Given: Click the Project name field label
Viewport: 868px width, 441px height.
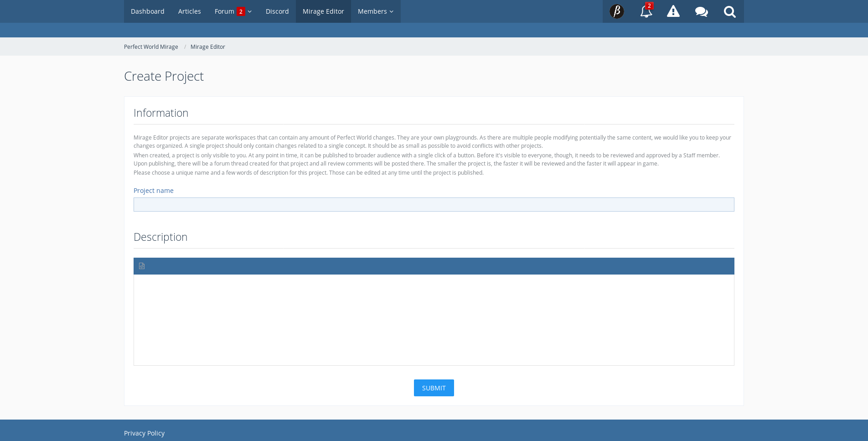Looking at the screenshot, I should [153, 191].
